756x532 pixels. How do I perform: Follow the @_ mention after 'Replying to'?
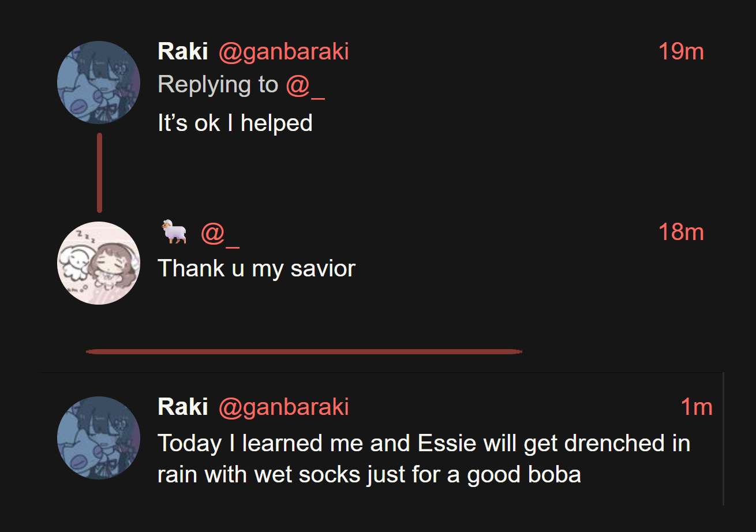[x=305, y=86]
